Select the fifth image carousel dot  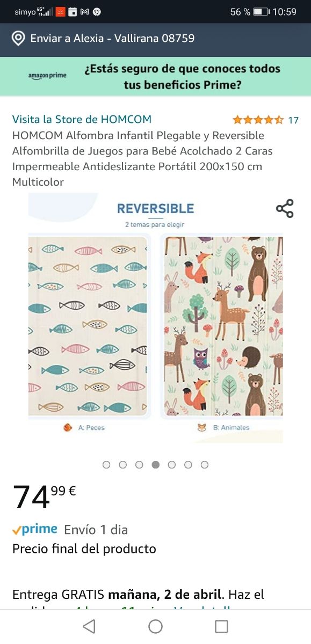172,465
